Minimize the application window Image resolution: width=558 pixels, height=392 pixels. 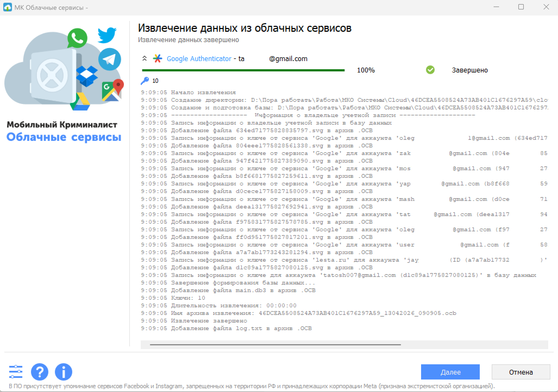pyautogui.click(x=496, y=7)
